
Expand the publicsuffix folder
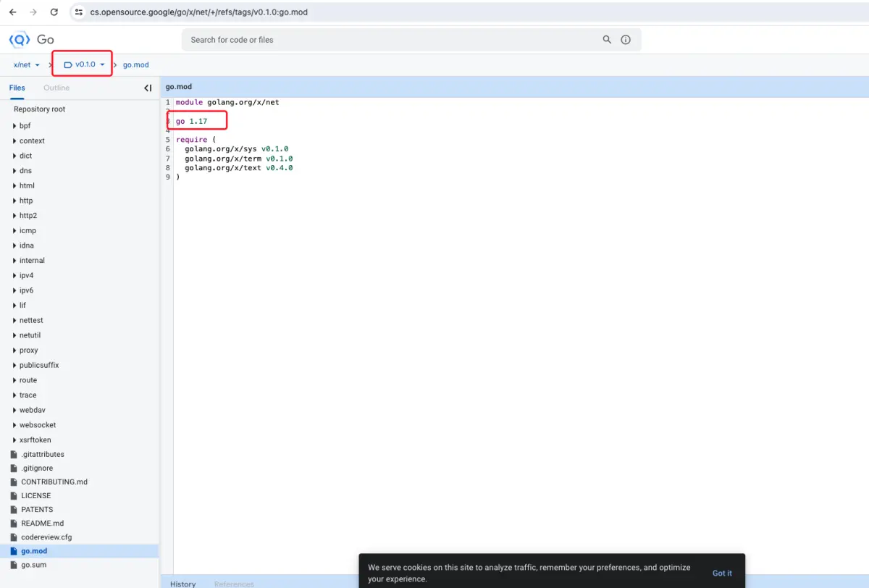click(14, 365)
